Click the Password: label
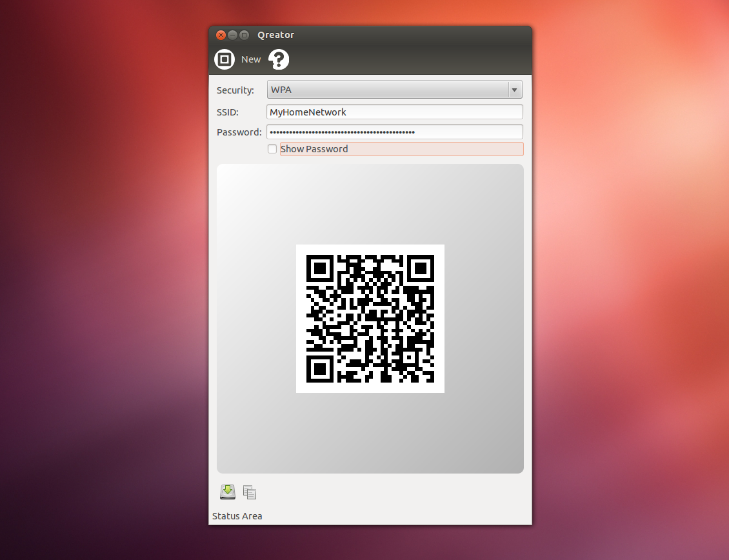The height and width of the screenshot is (560, 729). pos(239,132)
